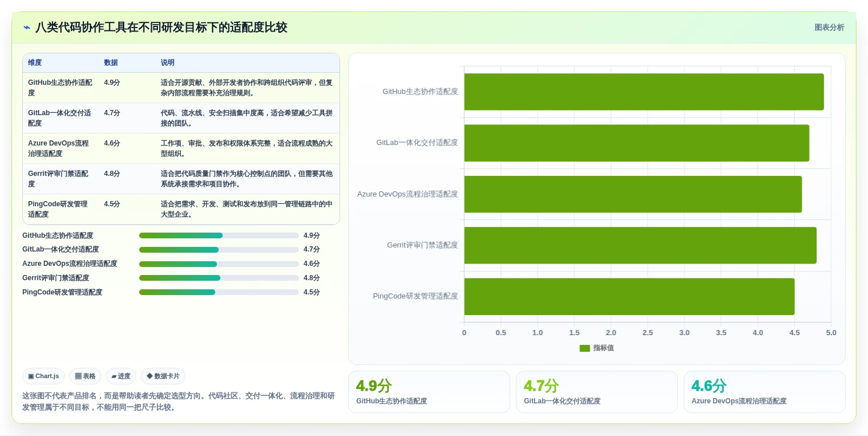Click the PingCode研发管理适配度 chart bar
This screenshot has width=868, height=436.
coord(629,296)
